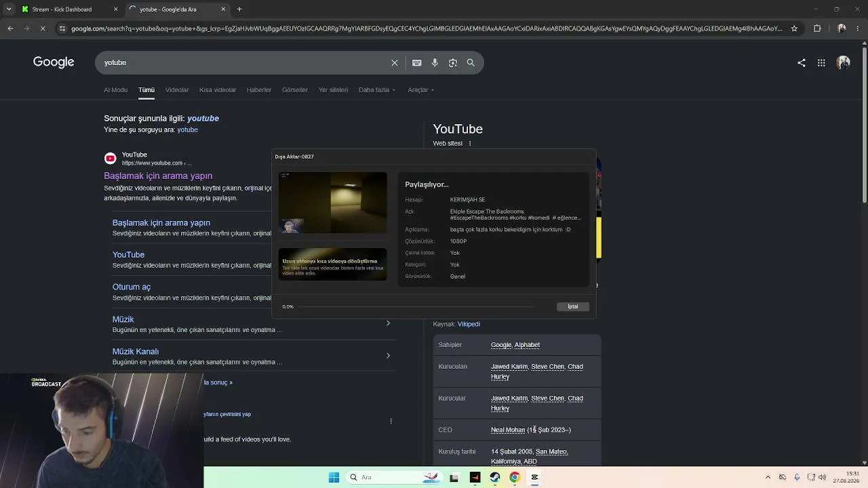The width and height of the screenshot is (868, 488).
Task: Open the result titled Başlamak için arama yapın
Action: [x=158, y=176]
